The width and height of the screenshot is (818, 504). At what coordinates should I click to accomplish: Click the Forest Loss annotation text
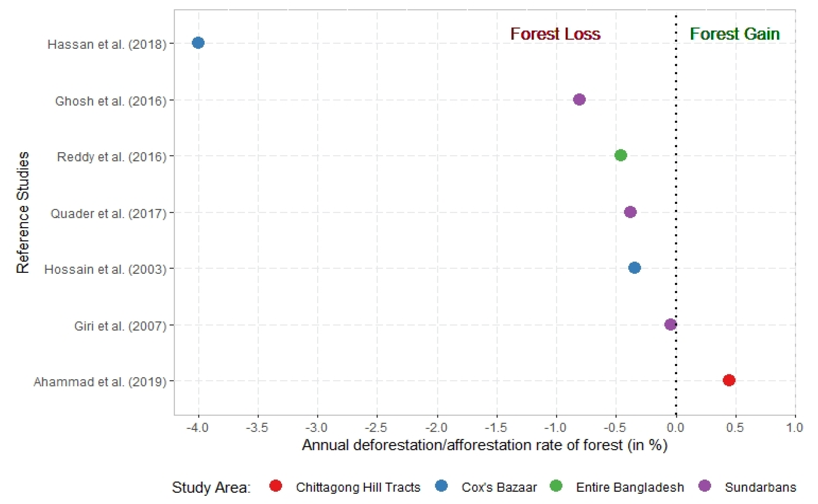click(555, 34)
